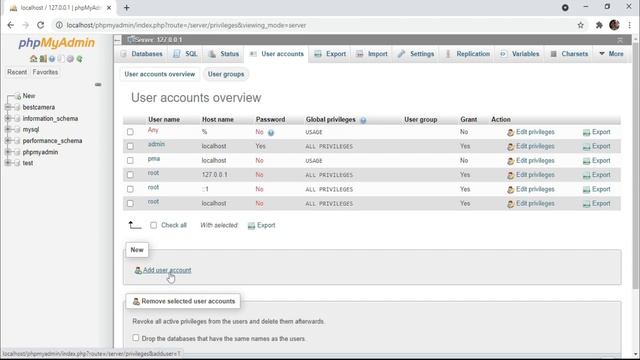The image size is (640, 360).
Task: Collapse all via the navigation collapse icon
Action: click(98, 84)
